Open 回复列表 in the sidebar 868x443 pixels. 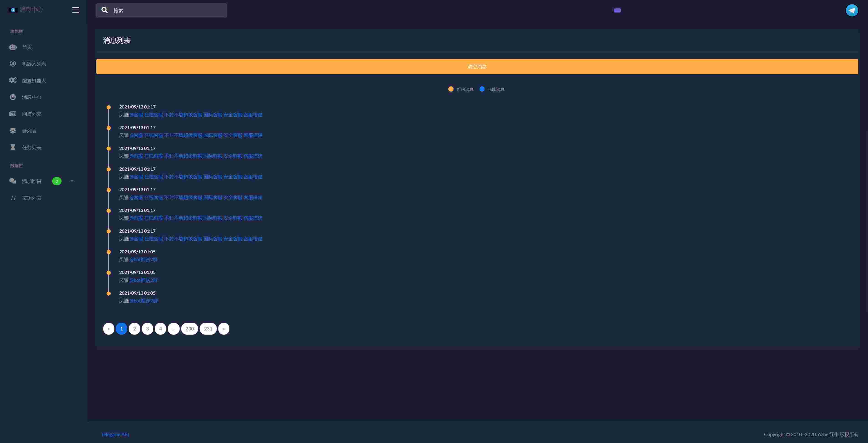click(32, 114)
